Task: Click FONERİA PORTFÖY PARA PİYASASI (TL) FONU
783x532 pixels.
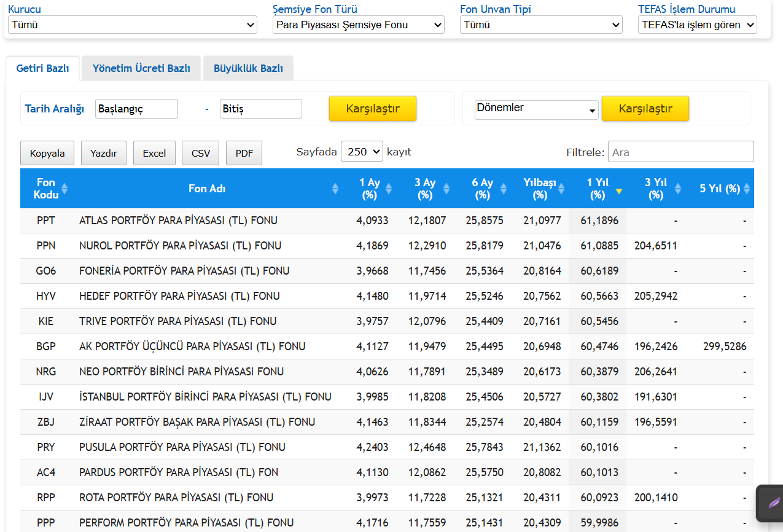Action: [x=184, y=271]
